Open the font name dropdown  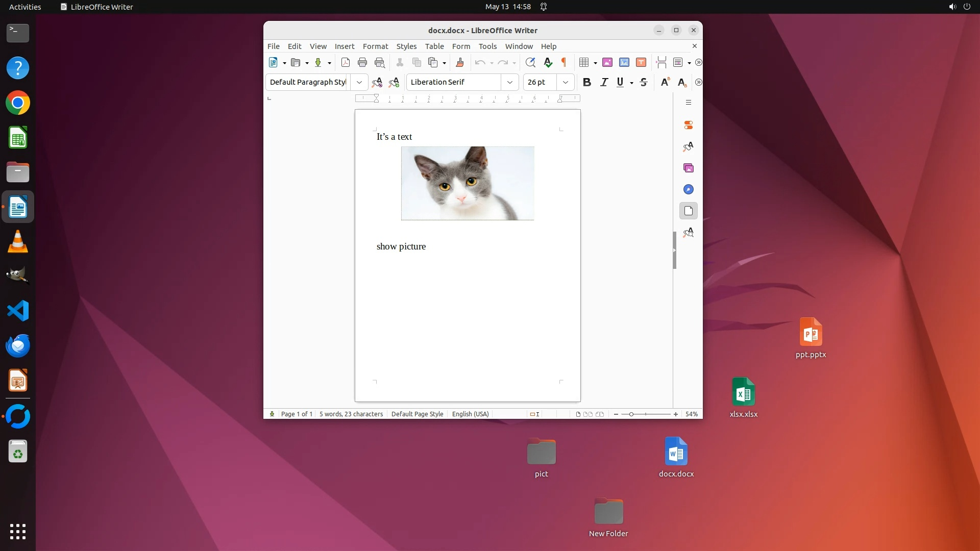point(509,82)
